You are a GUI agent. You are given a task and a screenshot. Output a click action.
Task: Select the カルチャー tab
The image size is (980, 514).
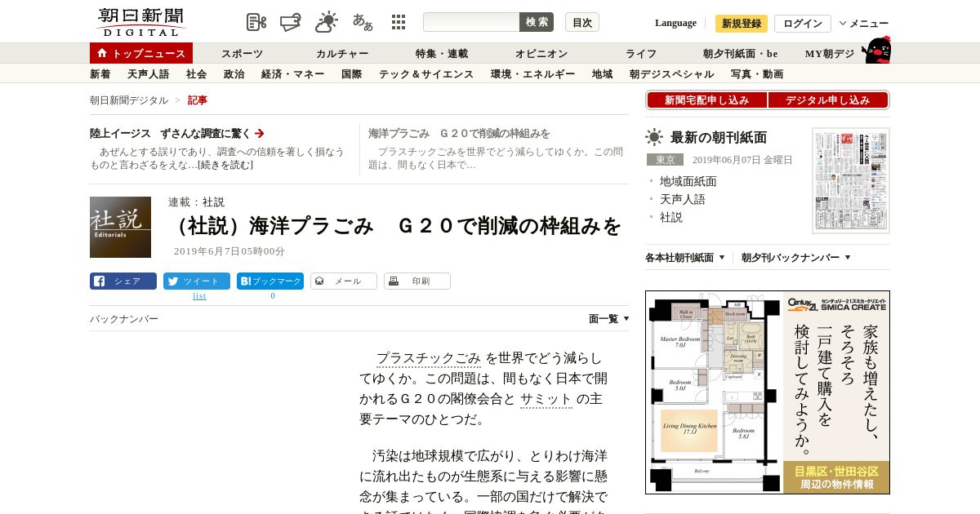(x=342, y=54)
